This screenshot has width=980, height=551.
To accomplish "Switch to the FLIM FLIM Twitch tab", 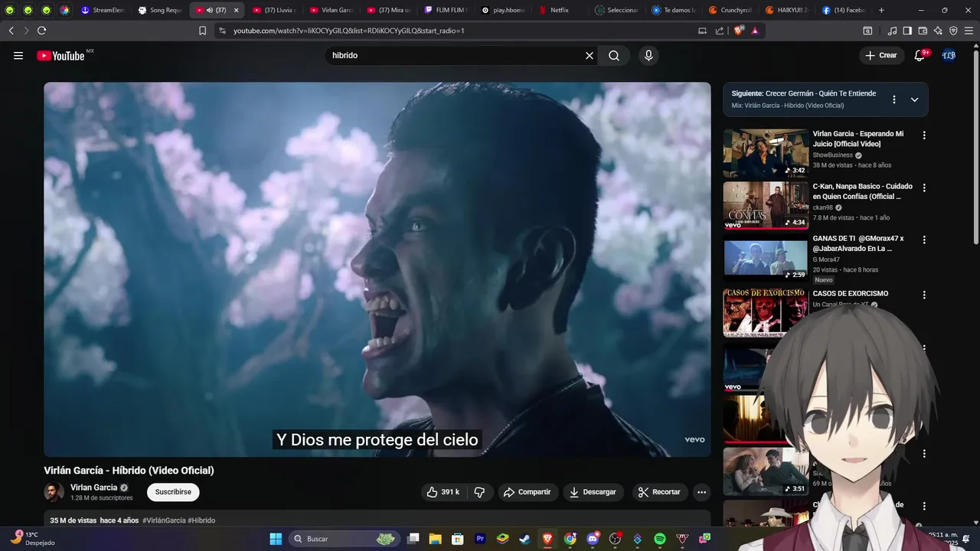I will [x=446, y=10].
